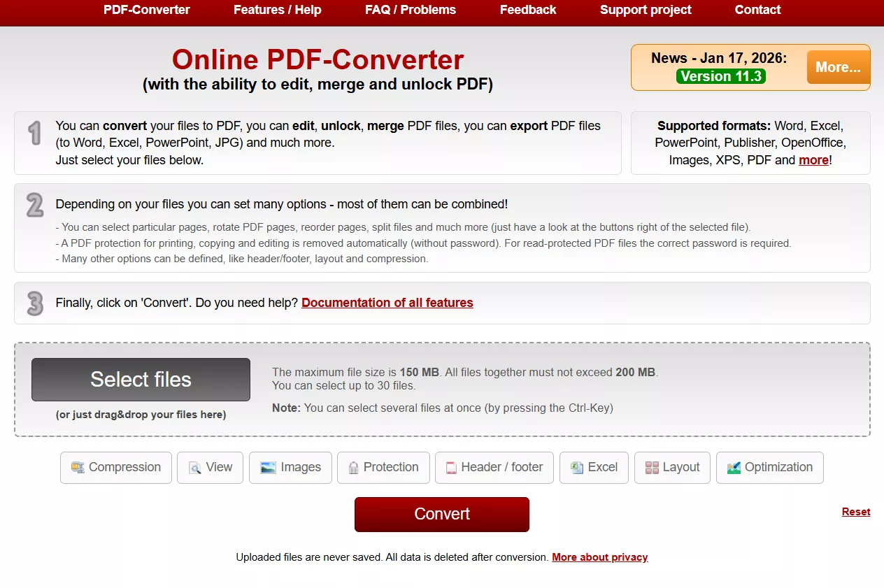Open Protection settings via the lock icon

[355, 467]
